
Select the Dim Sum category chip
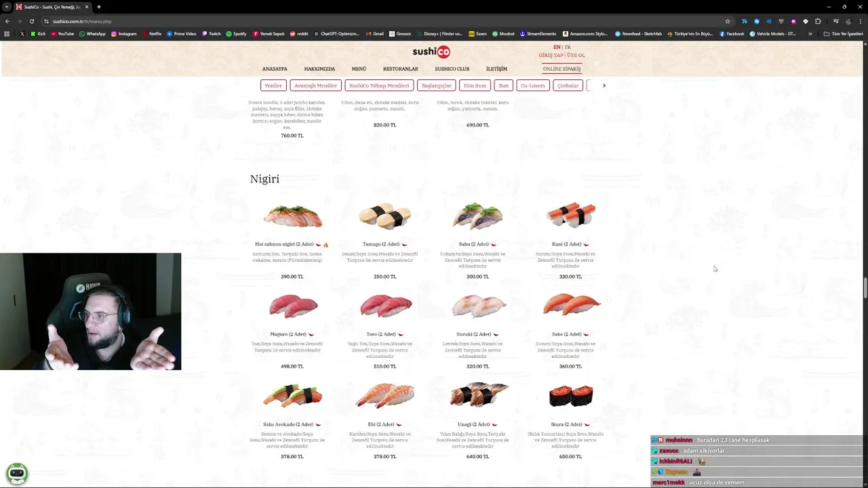(x=475, y=85)
